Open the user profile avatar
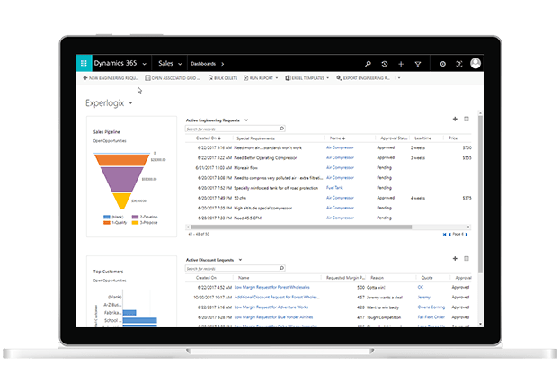 tap(476, 63)
